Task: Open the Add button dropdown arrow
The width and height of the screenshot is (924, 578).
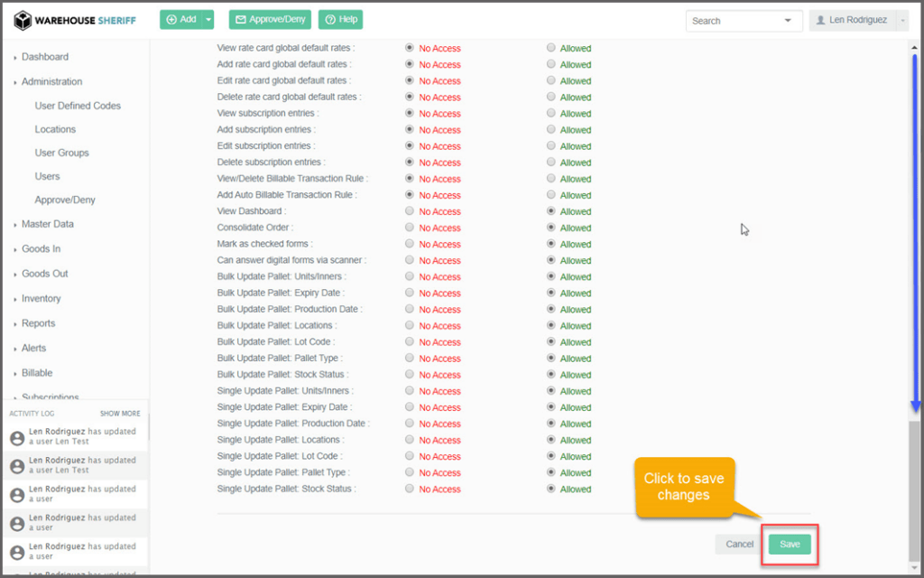Action: pyautogui.click(x=208, y=20)
